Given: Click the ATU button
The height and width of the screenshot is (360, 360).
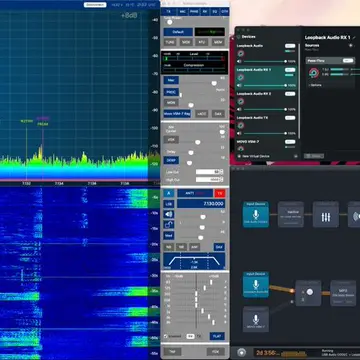Looking at the screenshot, I should click(202, 42).
